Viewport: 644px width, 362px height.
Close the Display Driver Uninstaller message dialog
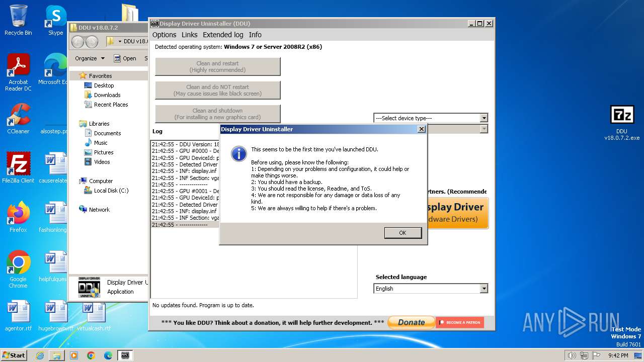422,129
